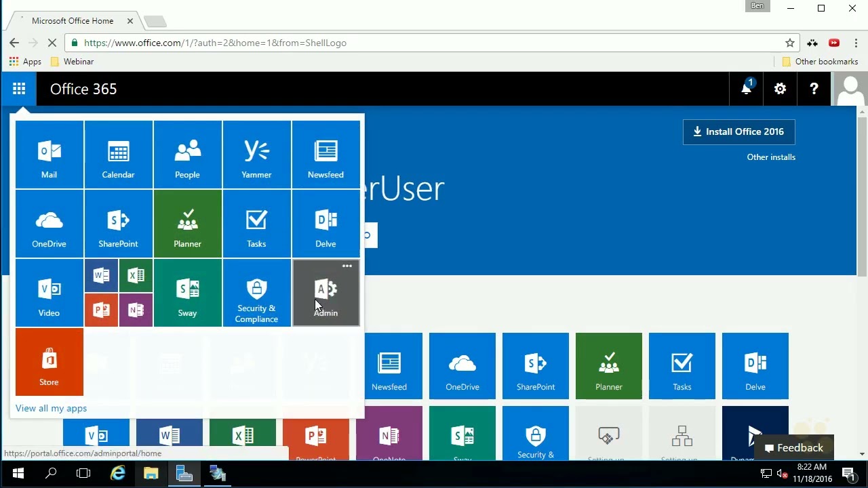868x488 pixels.
Task: Open a new browser tab
Action: tap(155, 22)
